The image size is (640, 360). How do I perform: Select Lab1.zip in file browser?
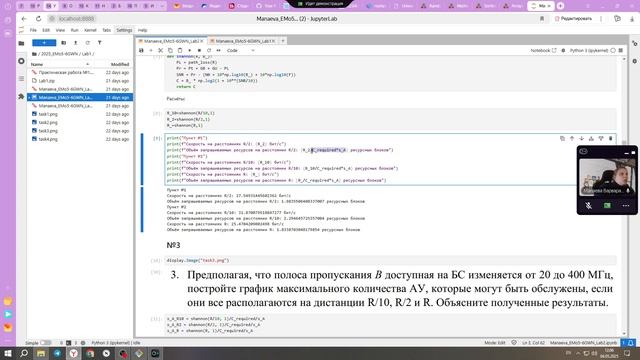80,81
